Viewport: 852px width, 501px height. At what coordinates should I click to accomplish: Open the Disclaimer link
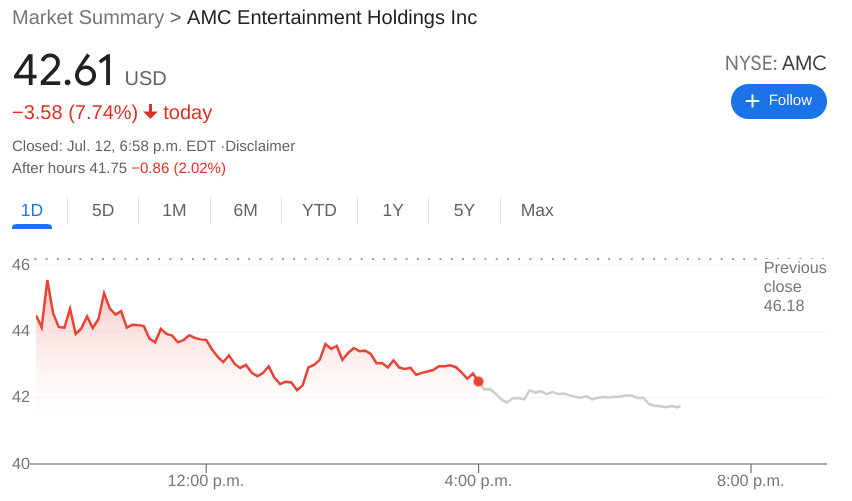[x=260, y=146]
